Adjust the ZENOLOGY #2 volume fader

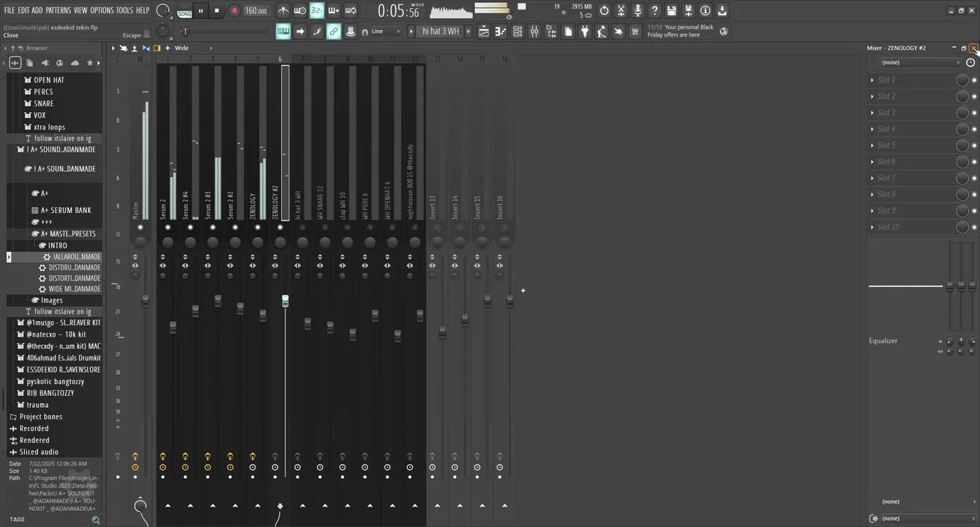[x=285, y=301]
